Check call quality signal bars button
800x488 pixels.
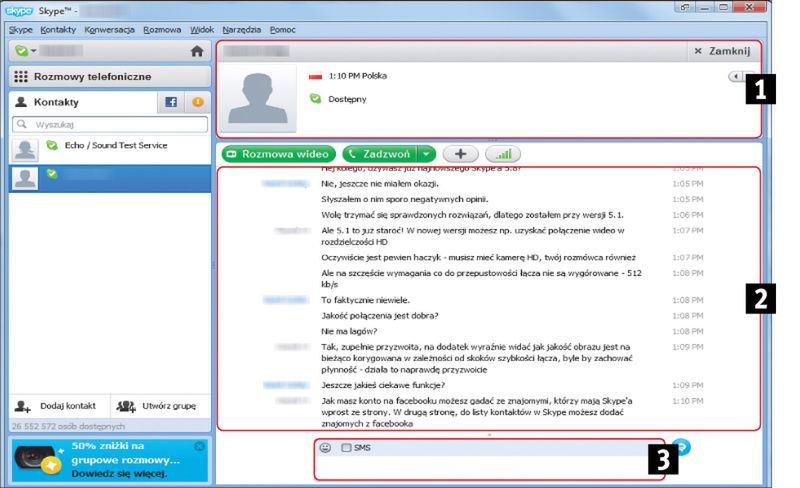503,154
